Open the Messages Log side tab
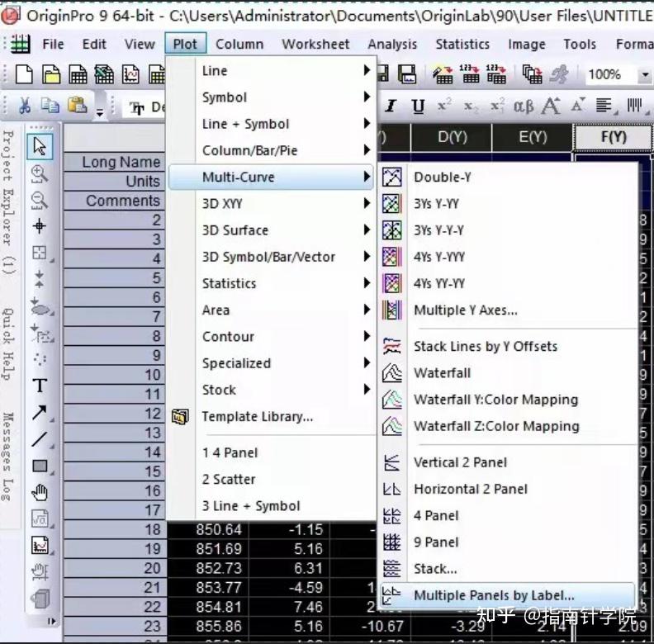Screen dimensions: 654x644 [9, 457]
